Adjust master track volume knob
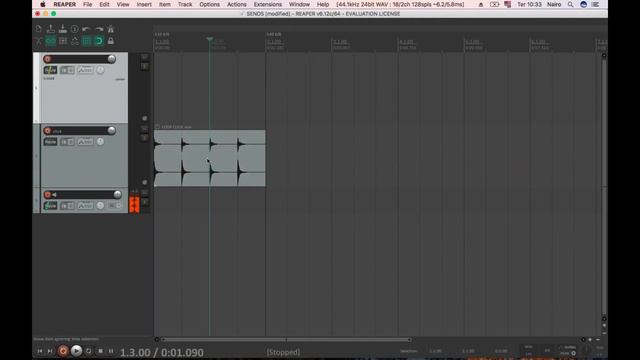640x360 pixels. (x=118, y=194)
